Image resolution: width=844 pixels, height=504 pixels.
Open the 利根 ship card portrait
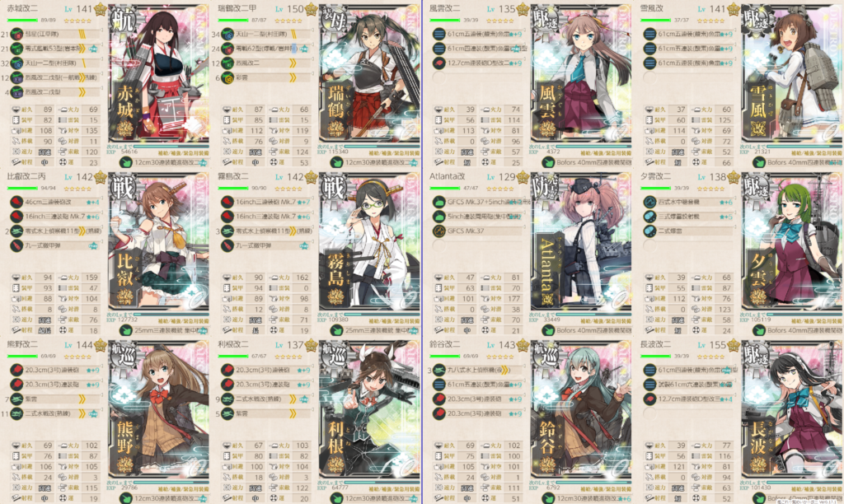[x=369, y=408]
